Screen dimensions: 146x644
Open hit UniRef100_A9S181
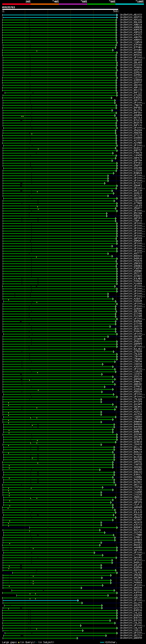click(131, 20)
